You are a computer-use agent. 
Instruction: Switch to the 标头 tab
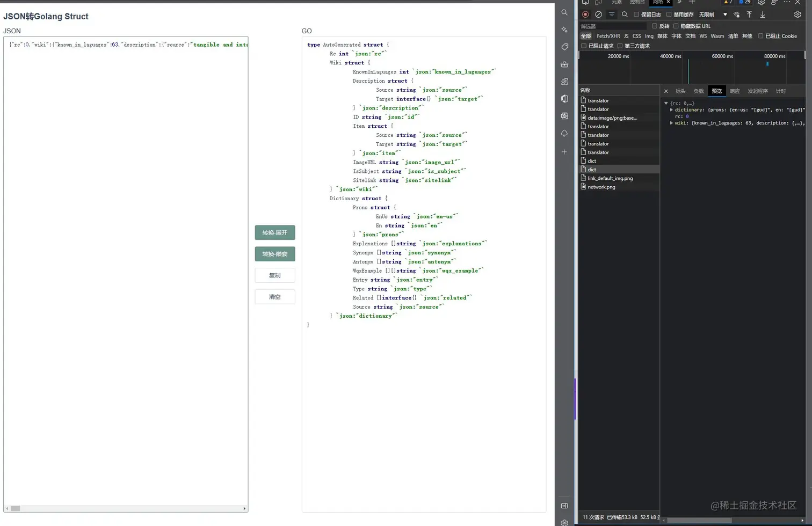680,91
